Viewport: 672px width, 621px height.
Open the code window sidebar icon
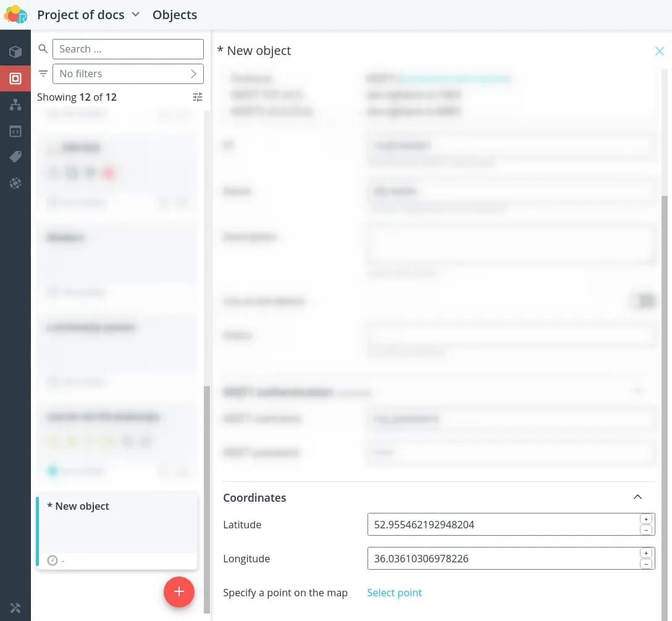pos(15,131)
